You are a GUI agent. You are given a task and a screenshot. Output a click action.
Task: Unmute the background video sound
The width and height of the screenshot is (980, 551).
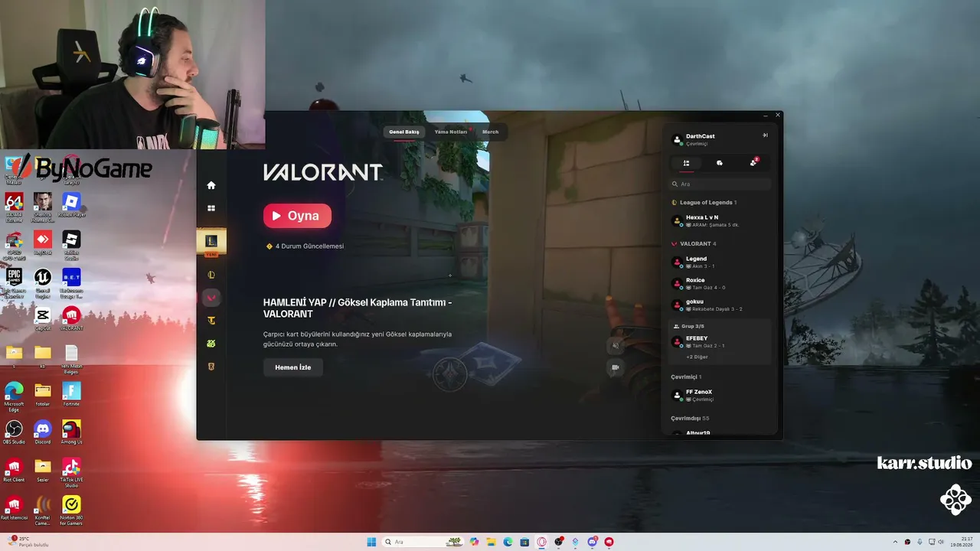point(615,345)
